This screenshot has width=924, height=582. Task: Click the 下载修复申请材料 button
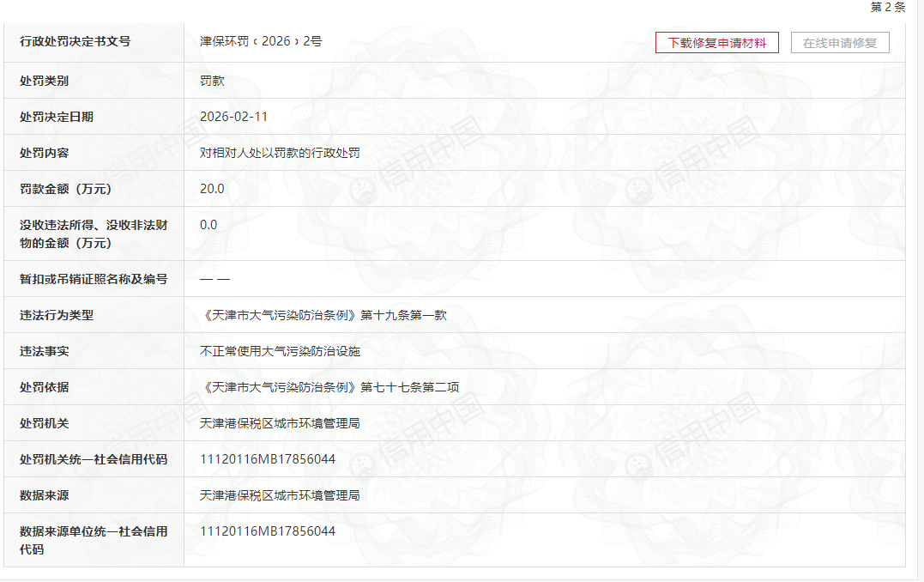[716, 43]
